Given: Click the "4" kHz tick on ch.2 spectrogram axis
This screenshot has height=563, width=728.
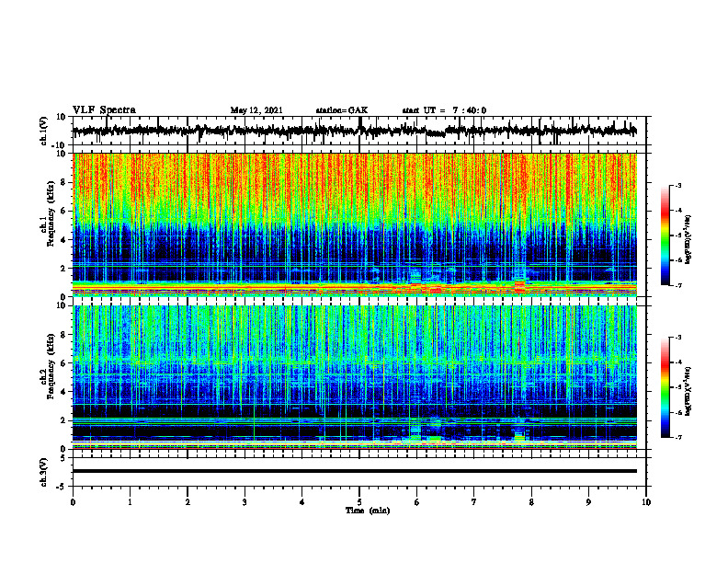Looking at the screenshot, I should click(x=63, y=392).
